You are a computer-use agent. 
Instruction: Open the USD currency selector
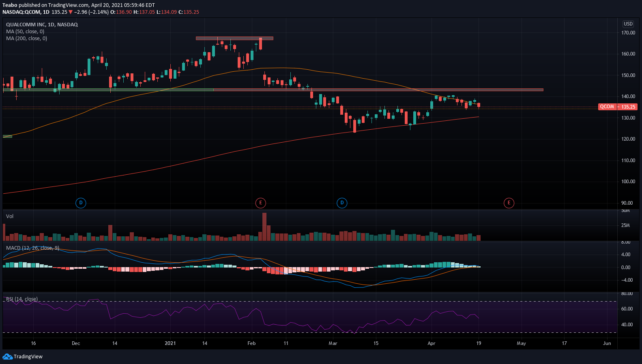click(x=628, y=24)
